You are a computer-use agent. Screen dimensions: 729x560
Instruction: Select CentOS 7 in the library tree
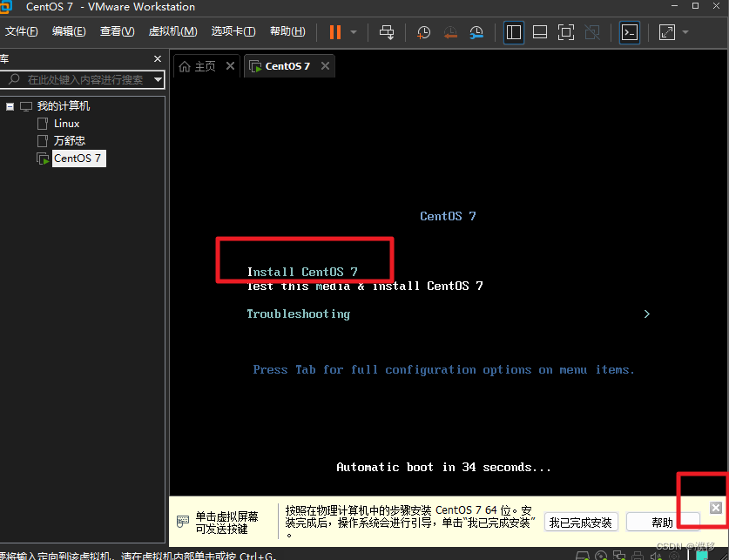click(78, 159)
